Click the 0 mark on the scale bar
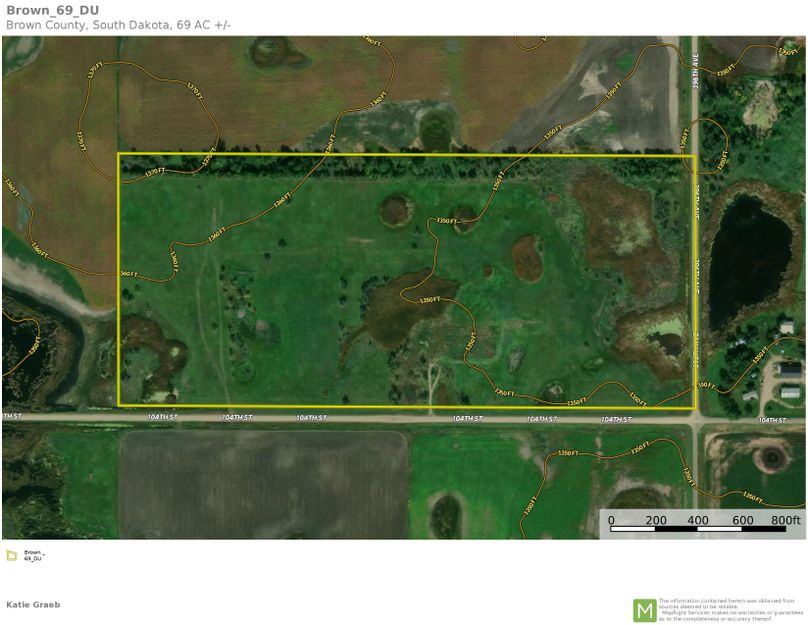 coord(611,520)
